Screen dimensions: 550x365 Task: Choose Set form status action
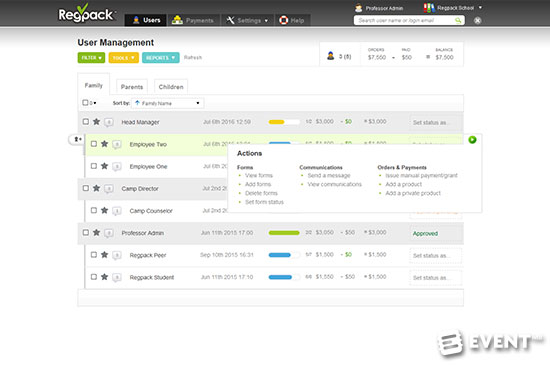coord(264,202)
